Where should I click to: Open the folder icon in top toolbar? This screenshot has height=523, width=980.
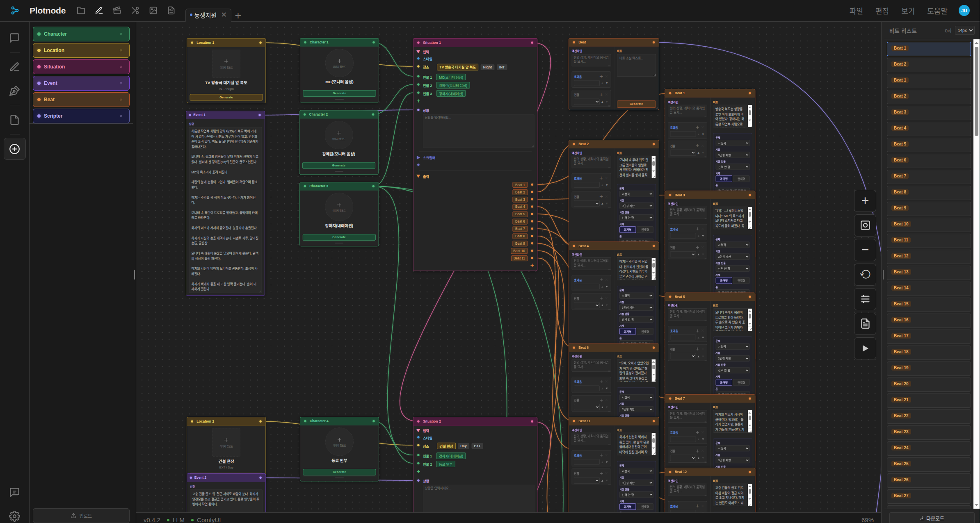(81, 11)
